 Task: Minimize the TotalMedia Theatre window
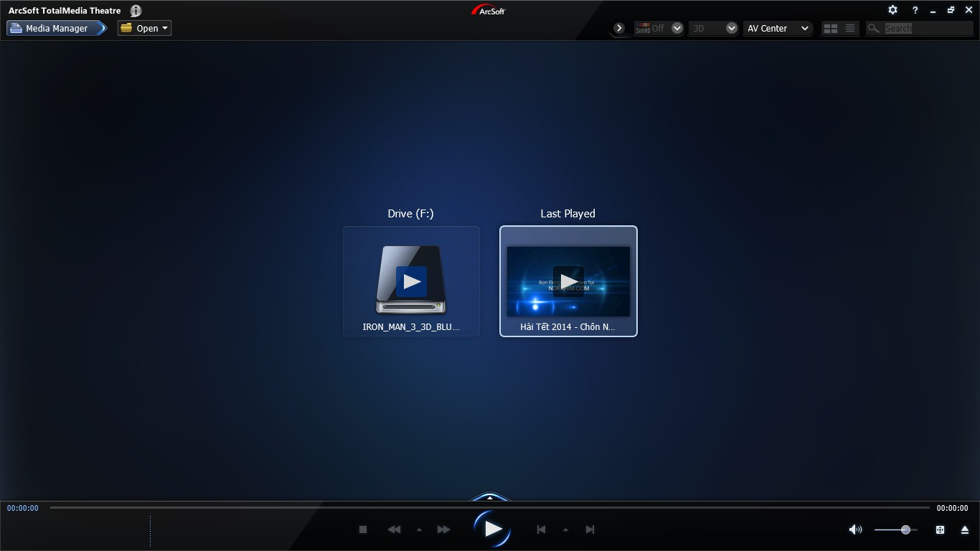[933, 11]
